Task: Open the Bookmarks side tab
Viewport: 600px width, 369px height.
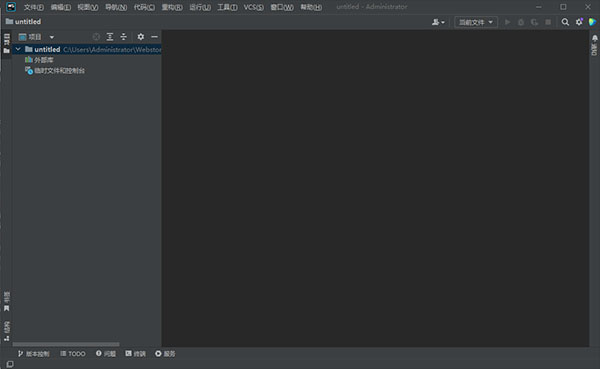Action: coord(7,302)
